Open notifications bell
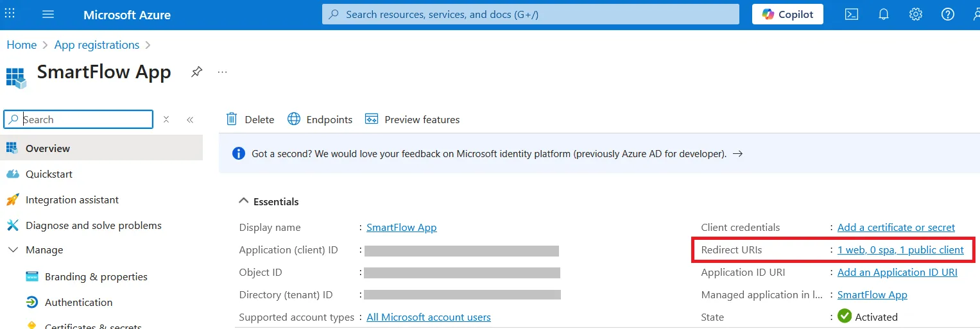Image resolution: width=980 pixels, height=329 pixels. pyautogui.click(x=884, y=14)
